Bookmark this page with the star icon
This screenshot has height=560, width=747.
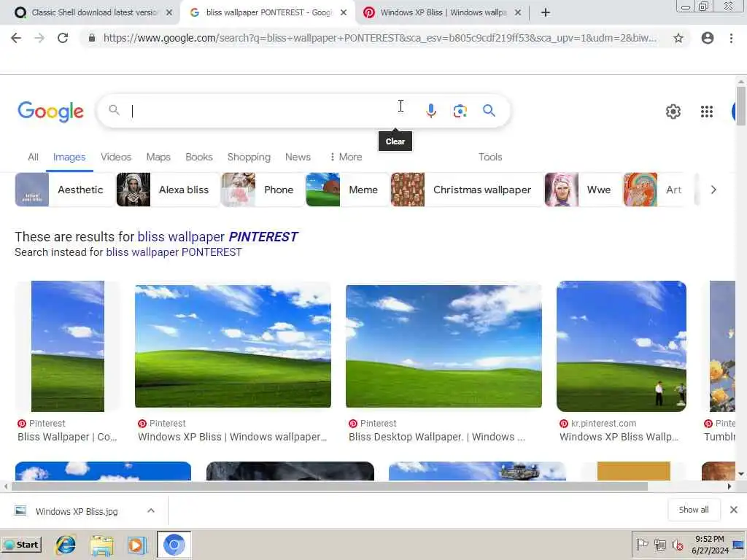pos(678,38)
